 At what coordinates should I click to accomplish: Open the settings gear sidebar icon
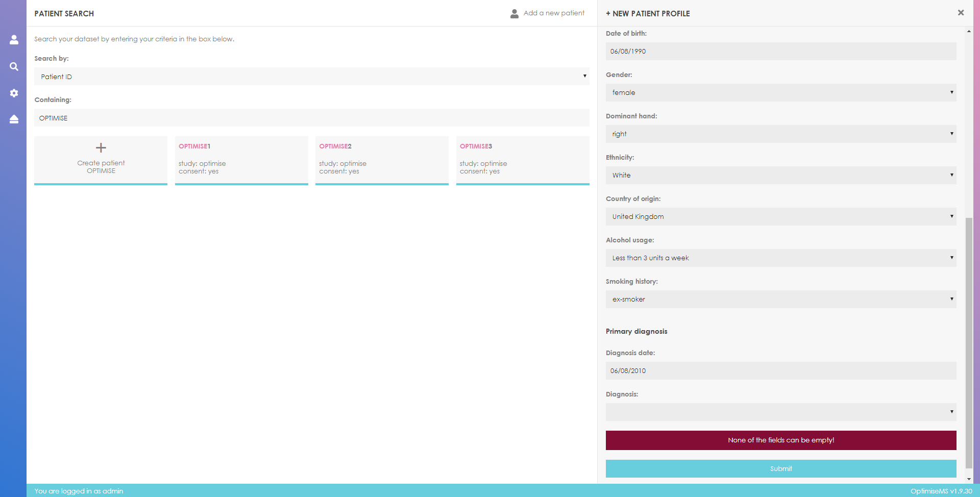(x=14, y=93)
